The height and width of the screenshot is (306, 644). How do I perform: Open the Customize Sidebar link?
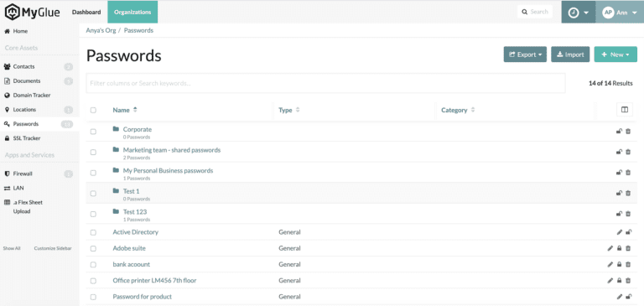coord(53,248)
